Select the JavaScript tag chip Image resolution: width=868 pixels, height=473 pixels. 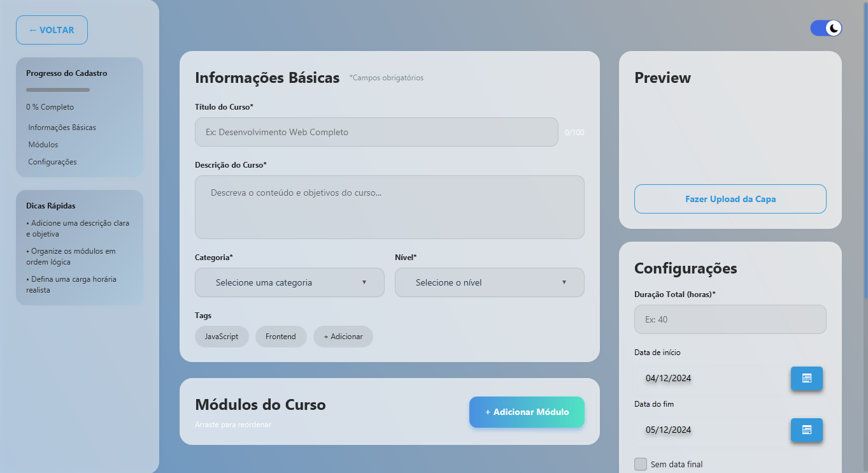[x=222, y=337]
